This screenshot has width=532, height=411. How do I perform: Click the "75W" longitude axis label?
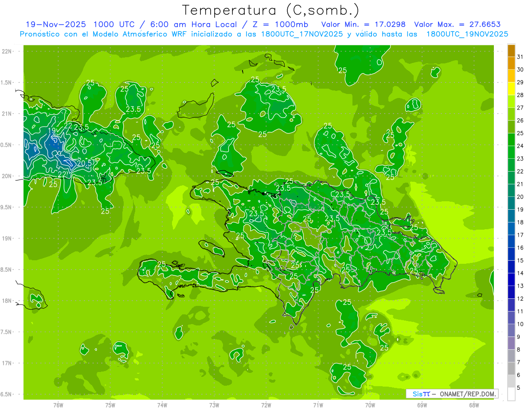(110, 405)
